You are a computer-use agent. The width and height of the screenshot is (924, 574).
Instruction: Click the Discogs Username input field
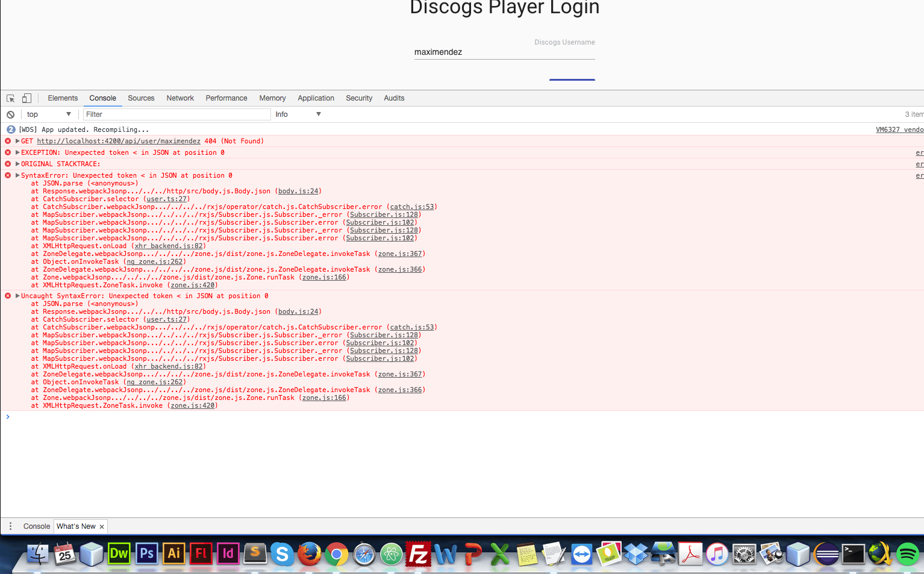[505, 52]
